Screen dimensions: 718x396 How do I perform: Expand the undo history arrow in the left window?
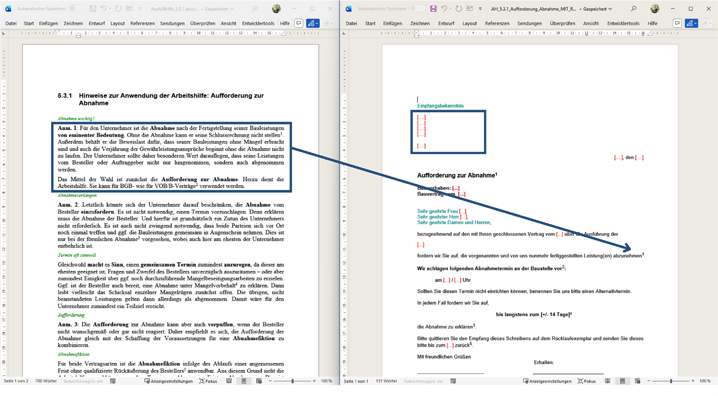110,9
